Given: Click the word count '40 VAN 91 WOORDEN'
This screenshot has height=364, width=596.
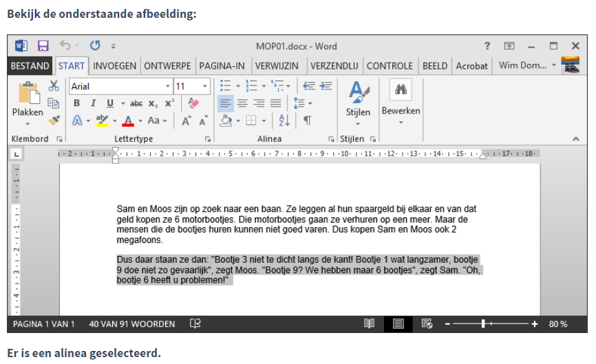Looking at the screenshot, I should click(132, 323).
